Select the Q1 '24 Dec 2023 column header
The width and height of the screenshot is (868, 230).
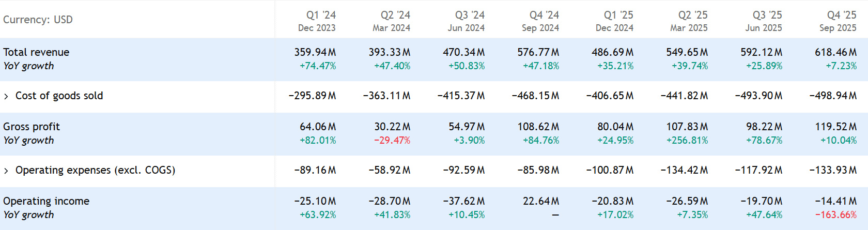(x=317, y=21)
